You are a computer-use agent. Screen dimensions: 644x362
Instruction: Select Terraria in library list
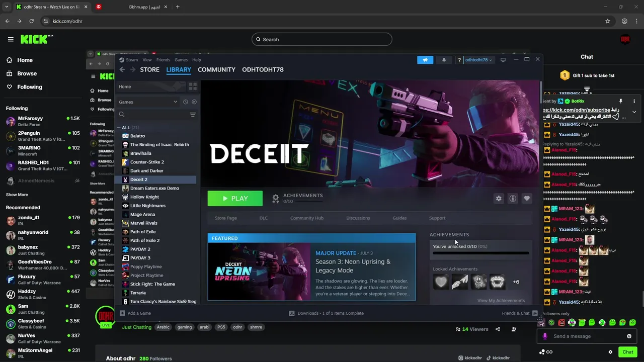coord(138,293)
